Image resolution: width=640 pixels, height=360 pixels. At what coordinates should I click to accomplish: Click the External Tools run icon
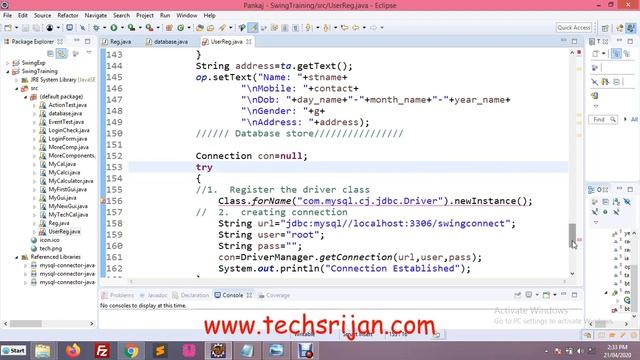[x=149, y=28]
